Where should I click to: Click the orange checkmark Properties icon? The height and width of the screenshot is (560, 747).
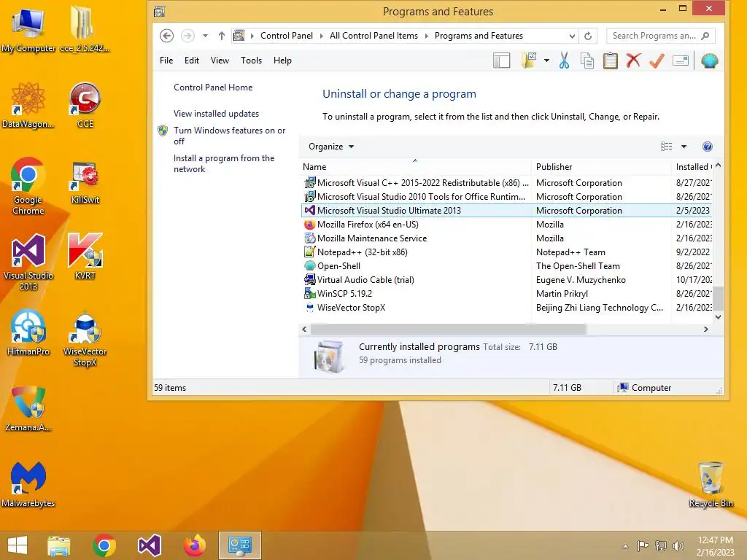(657, 61)
